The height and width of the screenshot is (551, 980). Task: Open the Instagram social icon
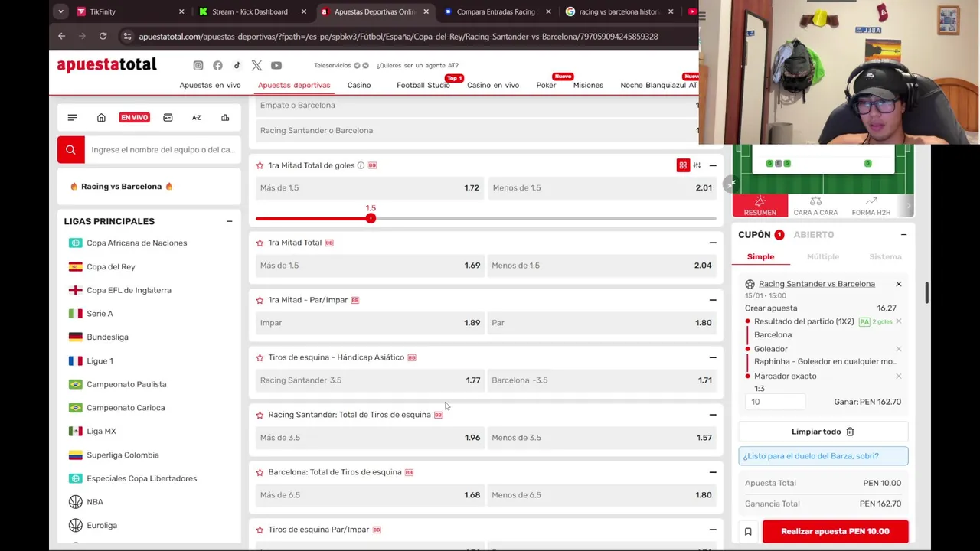pos(198,66)
